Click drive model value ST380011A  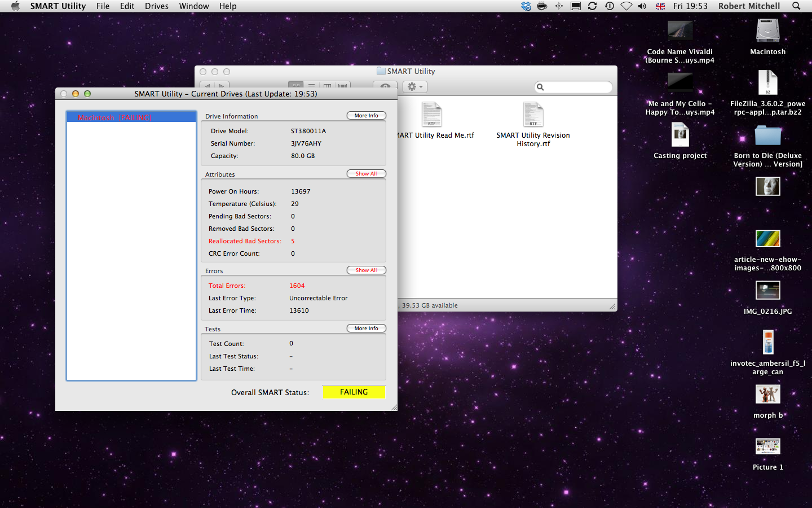click(308, 131)
